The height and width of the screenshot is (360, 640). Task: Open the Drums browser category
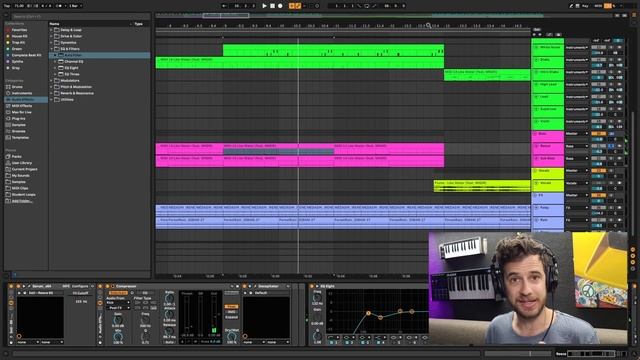point(17,87)
